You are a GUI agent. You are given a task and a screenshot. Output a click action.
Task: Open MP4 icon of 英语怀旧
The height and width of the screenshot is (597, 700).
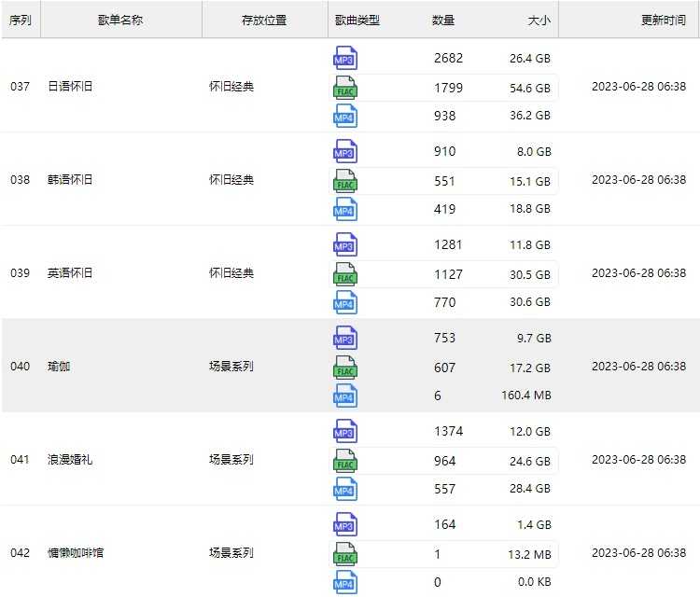[345, 302]
